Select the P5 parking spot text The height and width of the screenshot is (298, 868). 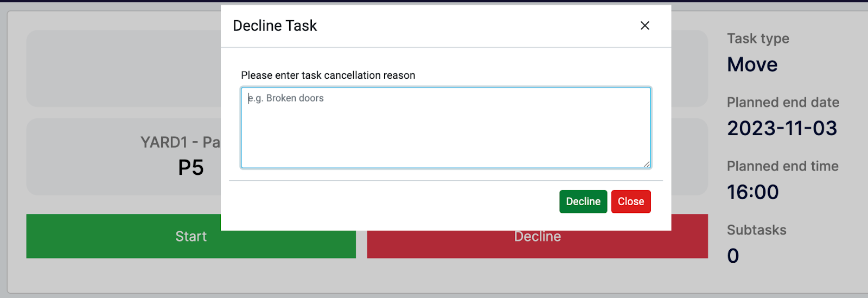[191, 168]
